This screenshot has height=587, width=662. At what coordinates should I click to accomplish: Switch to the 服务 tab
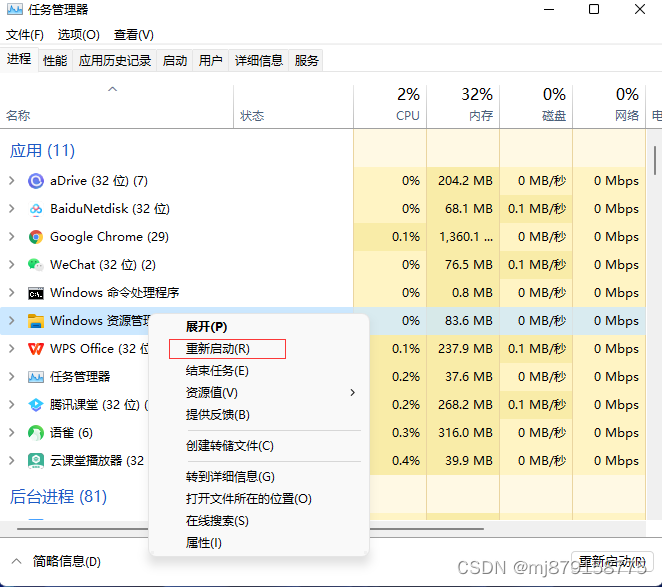306,61
